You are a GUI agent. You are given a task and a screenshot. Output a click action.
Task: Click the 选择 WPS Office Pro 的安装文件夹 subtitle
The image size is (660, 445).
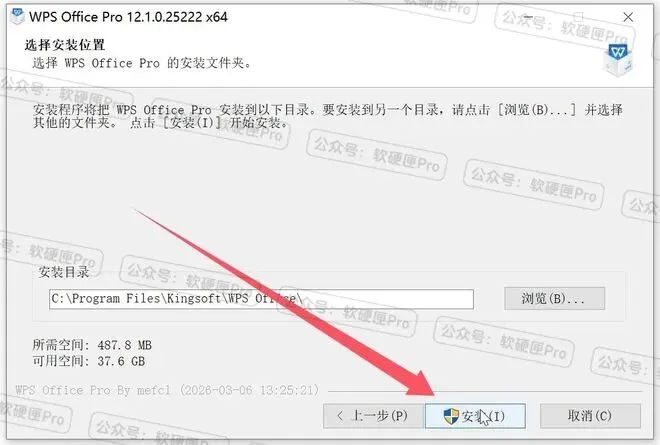coord(142,63)
